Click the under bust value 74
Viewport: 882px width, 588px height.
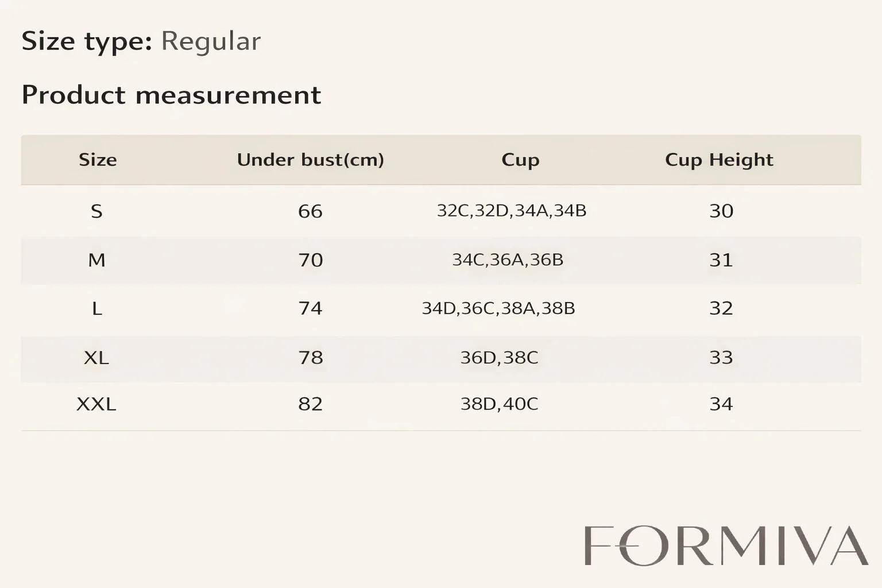[310, 309]
